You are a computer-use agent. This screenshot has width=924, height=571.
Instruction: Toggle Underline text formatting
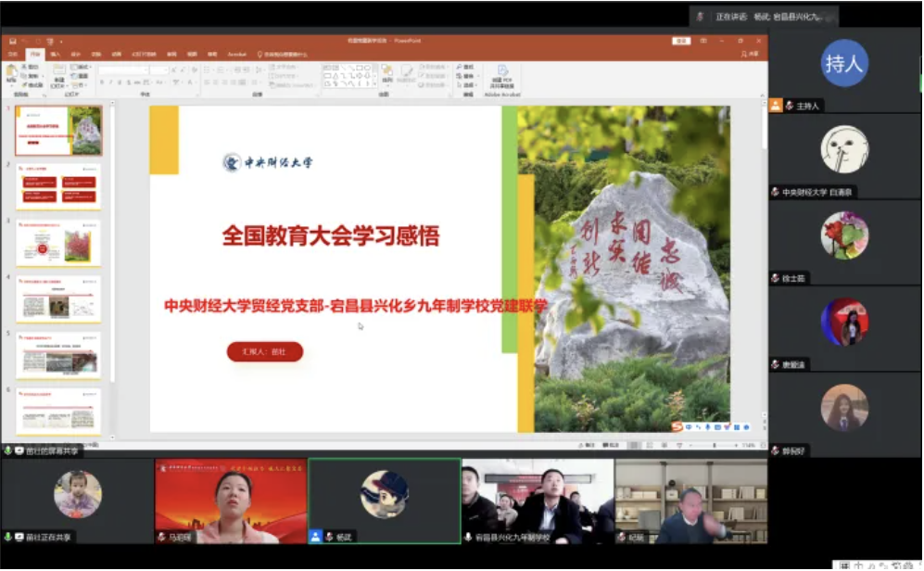click(x=120, y=82)
